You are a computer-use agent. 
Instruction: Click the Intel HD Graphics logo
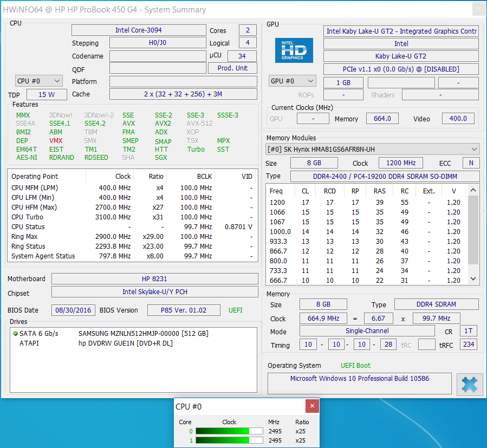(x=294, y=50)
